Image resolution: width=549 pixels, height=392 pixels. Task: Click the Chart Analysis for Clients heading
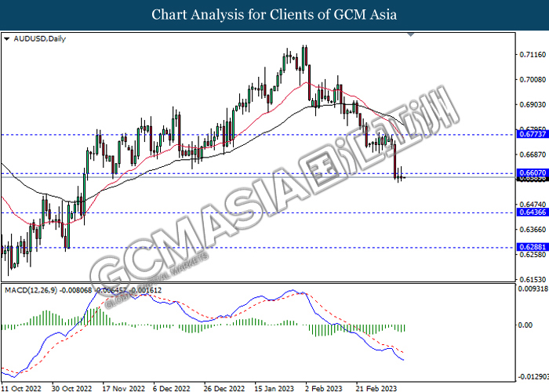274,15
